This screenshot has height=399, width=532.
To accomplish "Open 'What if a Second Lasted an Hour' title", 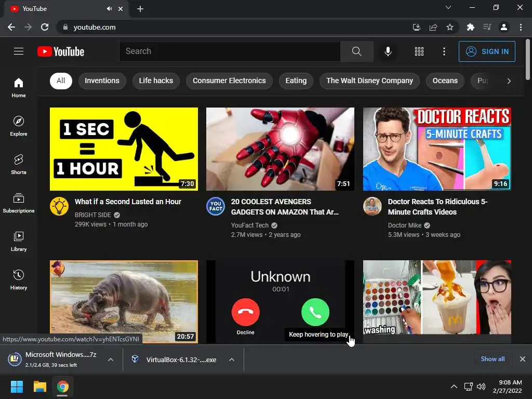I will [128, 202].
